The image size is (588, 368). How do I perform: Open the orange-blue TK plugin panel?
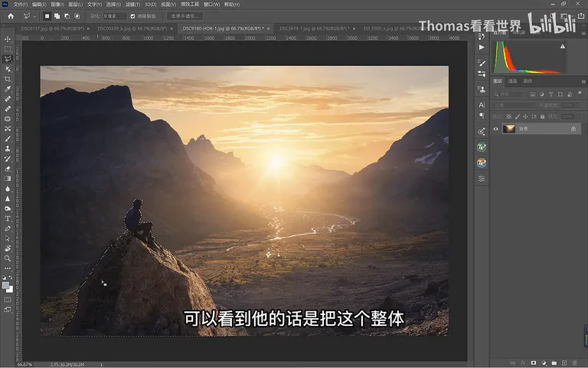[482, 163]
